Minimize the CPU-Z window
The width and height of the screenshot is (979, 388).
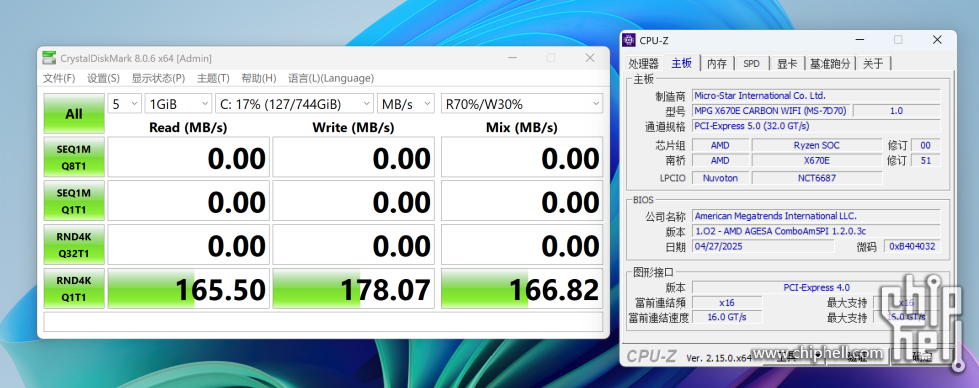pos(860,40)
